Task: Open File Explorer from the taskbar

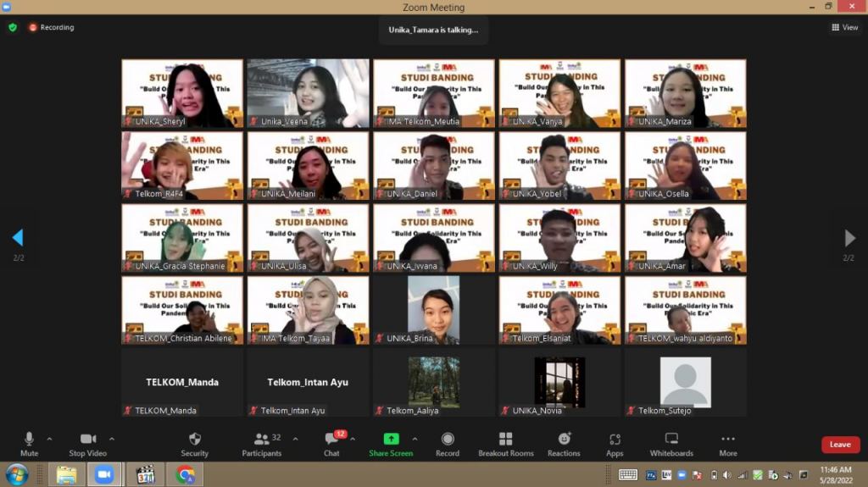Action: click(66, 475)
